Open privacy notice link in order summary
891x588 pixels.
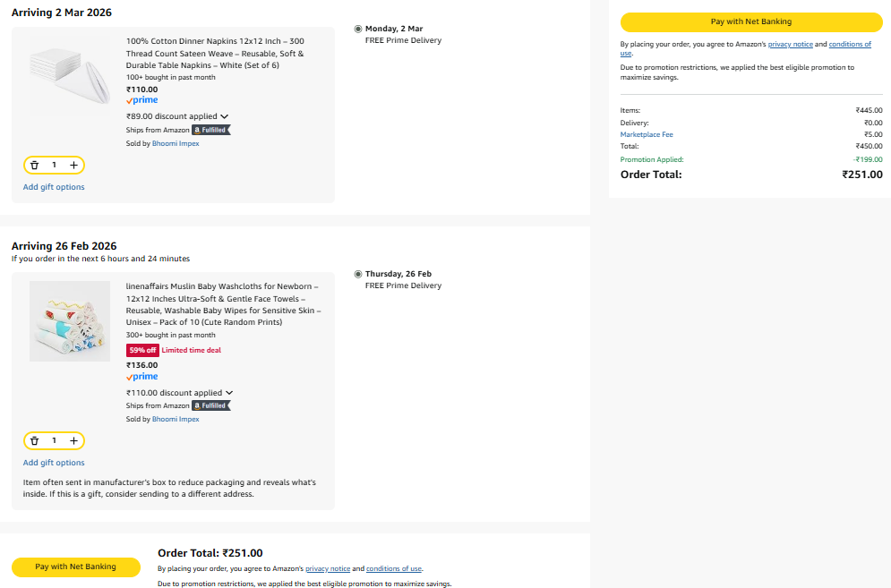coord(792,44)
